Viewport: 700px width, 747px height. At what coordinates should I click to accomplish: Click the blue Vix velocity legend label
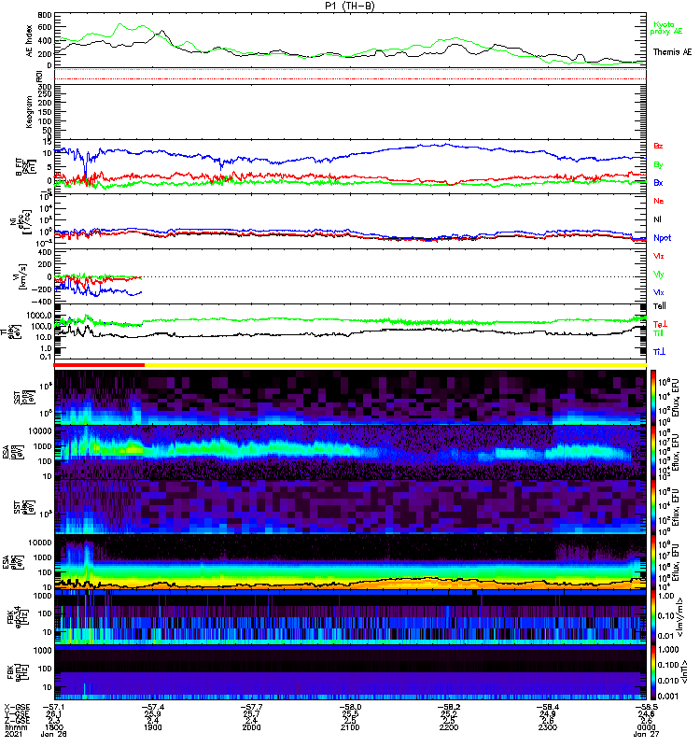[x=659, y=292]
